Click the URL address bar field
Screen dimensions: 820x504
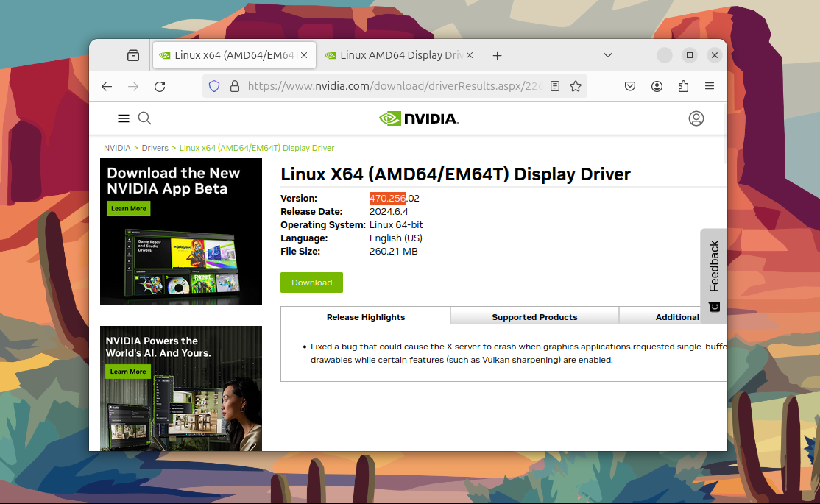click(x=395, y=86)
